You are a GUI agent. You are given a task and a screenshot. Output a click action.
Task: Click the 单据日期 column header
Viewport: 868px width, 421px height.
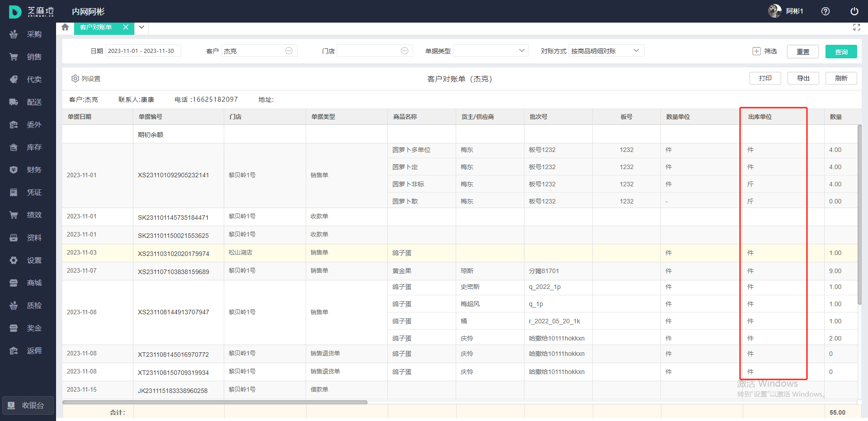98,117
